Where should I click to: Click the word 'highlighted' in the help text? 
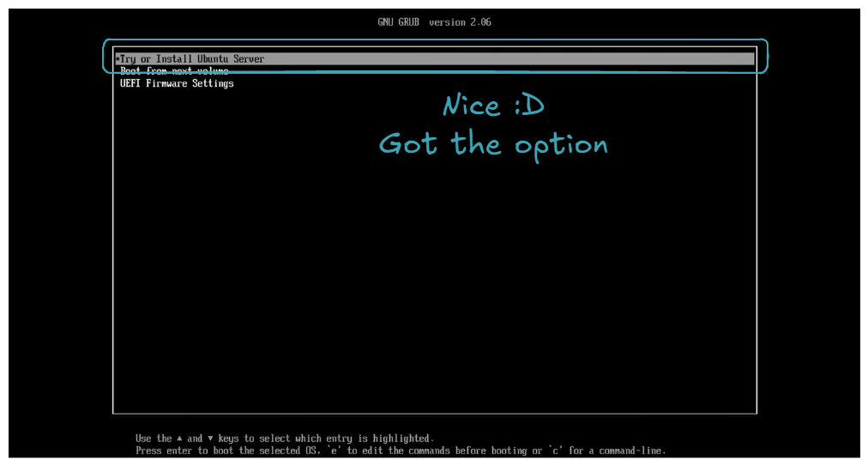(x=402, y=439)
